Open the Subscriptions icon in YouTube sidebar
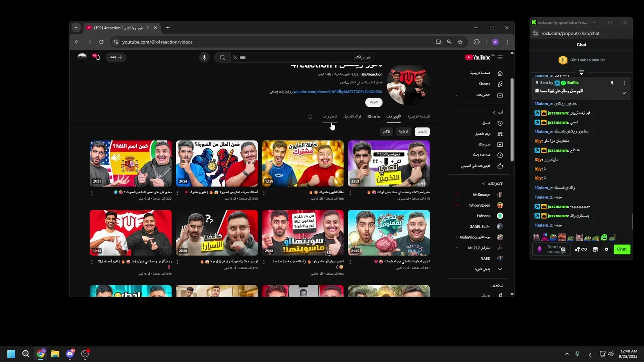644x362 pixels. (x=500, y=95)
